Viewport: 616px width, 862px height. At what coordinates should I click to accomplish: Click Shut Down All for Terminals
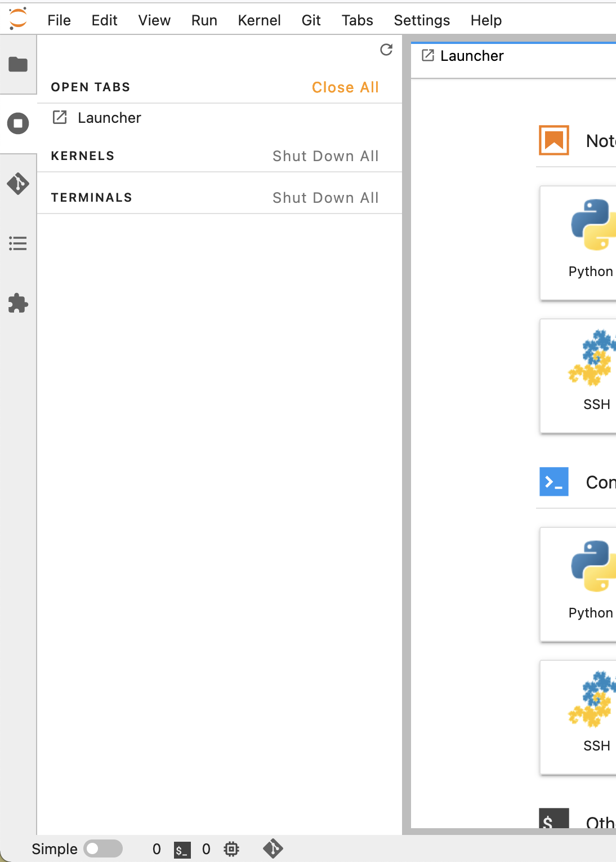point(325,198)
